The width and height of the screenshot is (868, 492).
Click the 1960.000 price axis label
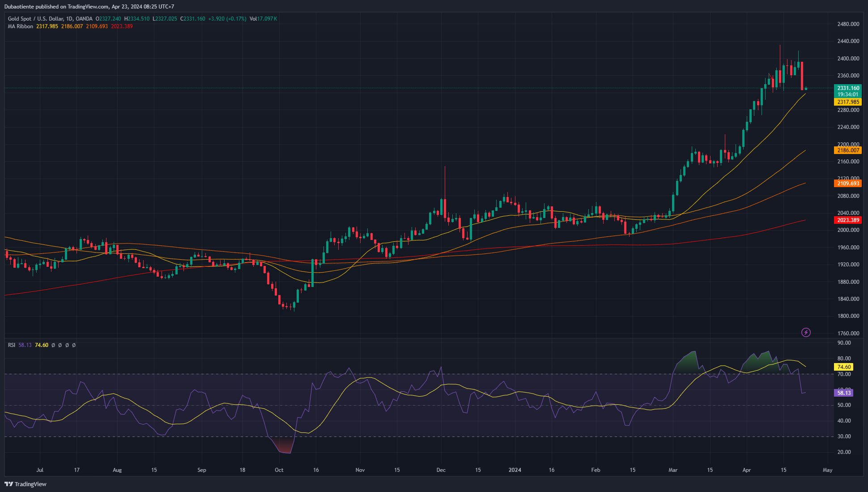[848, 248]
